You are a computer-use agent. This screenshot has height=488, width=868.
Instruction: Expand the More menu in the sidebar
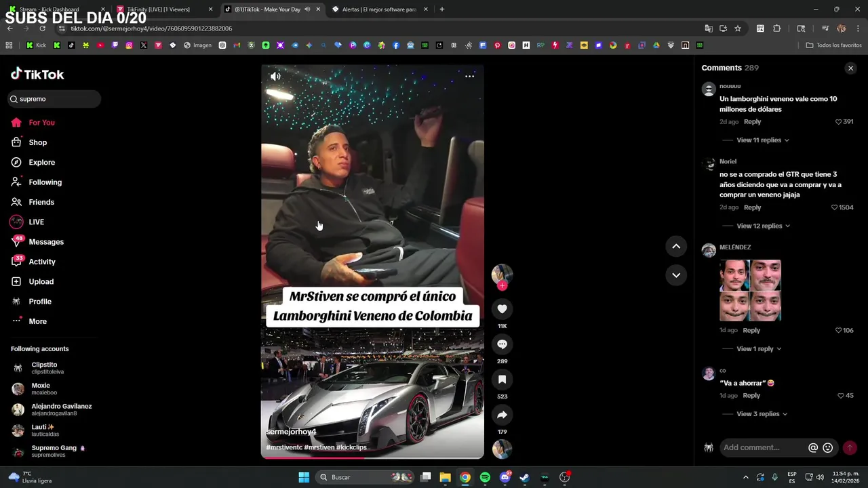pyautogui.click(x=31, y=321)
